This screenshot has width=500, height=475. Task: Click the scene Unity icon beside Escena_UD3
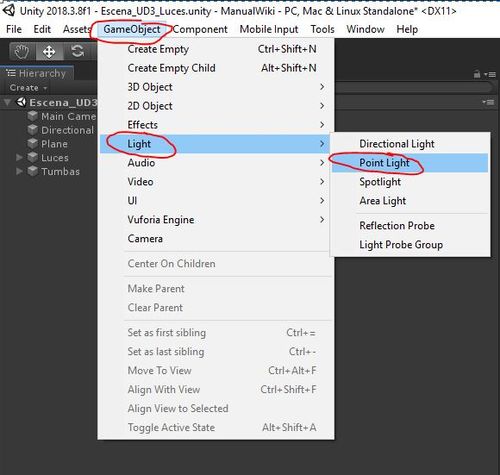(21, 102)
